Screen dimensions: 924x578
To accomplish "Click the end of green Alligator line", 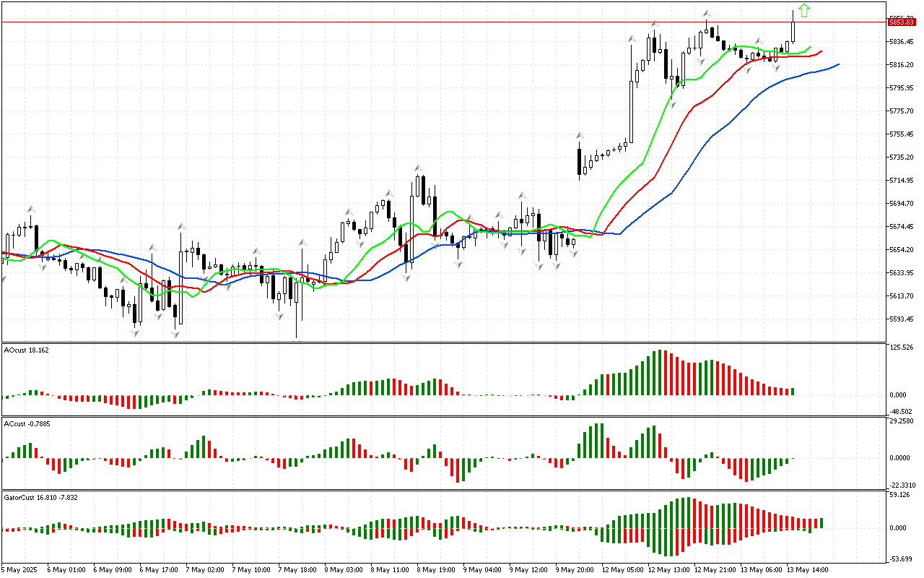I will (x=811, y=47).
